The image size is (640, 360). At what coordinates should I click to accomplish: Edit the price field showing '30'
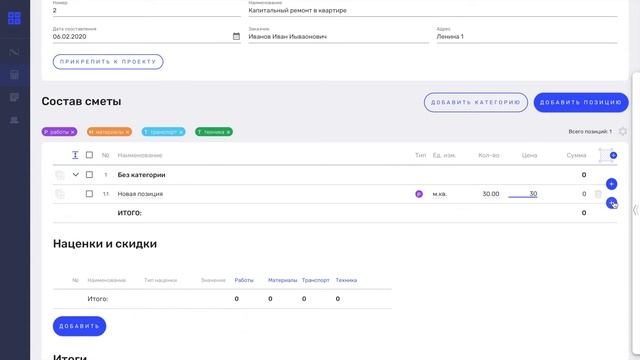(523, 194)
